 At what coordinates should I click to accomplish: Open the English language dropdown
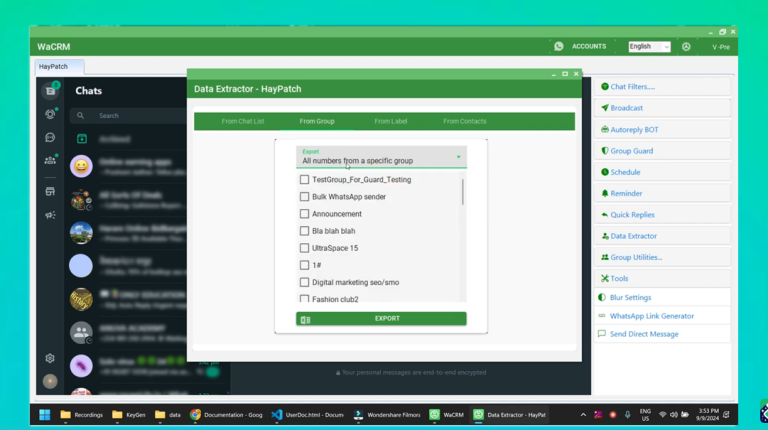pyautogui.click(x=649, y=46)
